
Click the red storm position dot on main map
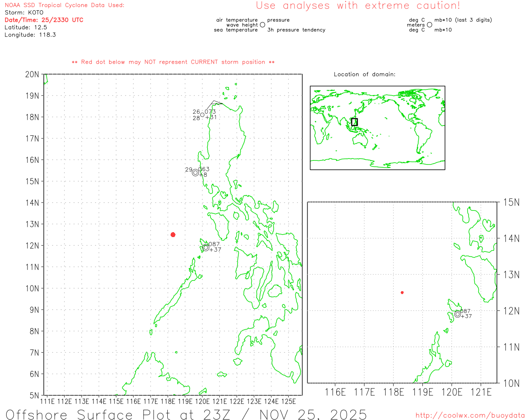point(173,235)
